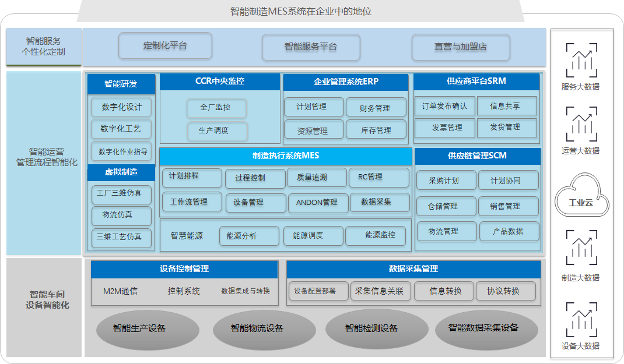The width and height of the screenshot is (624, 364).
Task: Open the 全厂监控 box
Action: tap(216, 108)
